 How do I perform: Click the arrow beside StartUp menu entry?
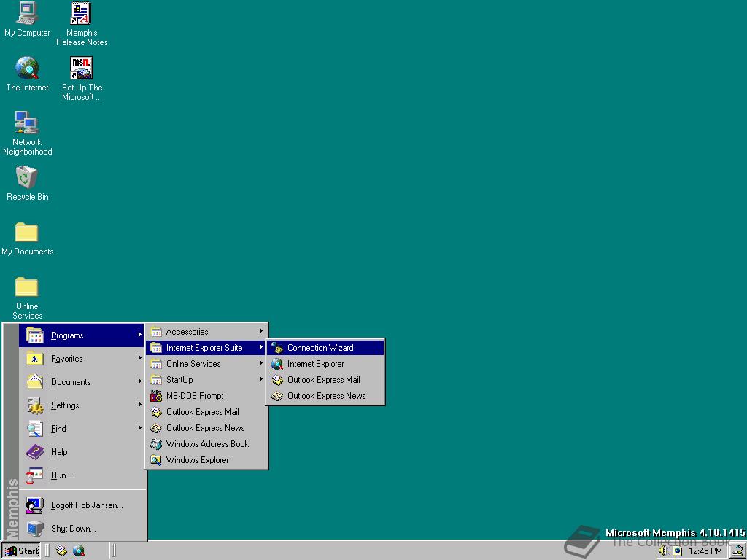[x=260, y=379]
